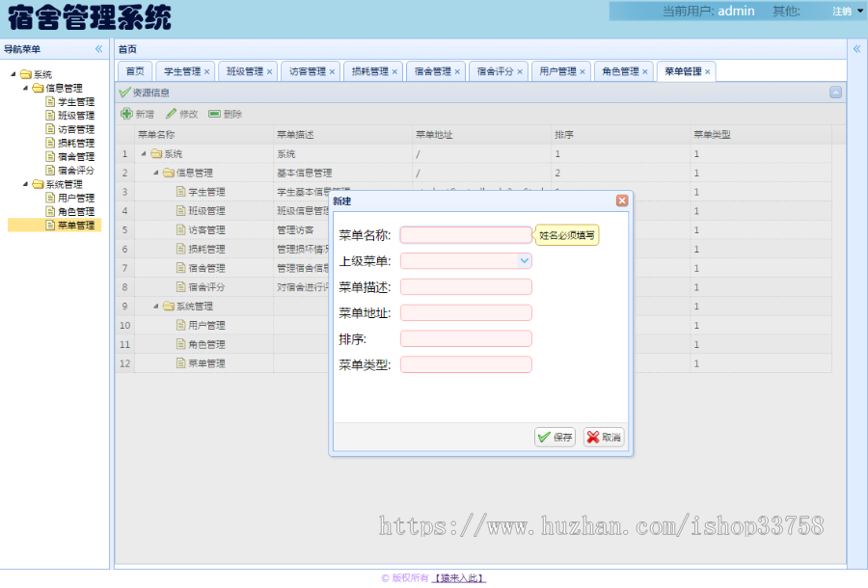This screenshot has width=868, height=588.
Task: Click inside the 菜单名称 input field
Action: tap(466, 234)
